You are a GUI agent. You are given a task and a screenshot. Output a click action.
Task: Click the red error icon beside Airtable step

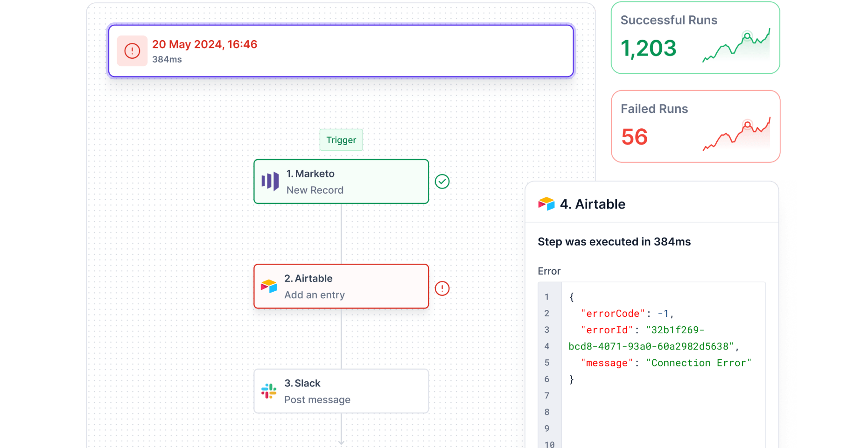click(x=442, y=288)
